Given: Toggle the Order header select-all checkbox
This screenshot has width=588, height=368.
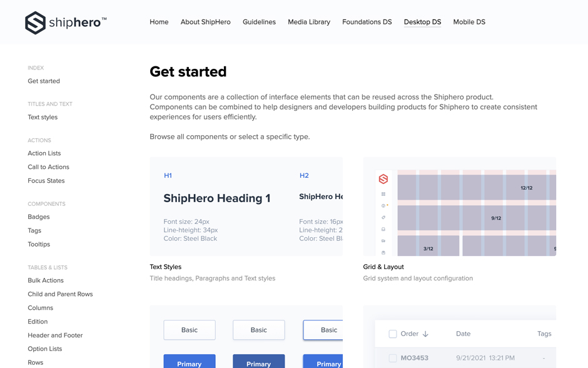Looking at the screenshot, I should (x=393, y=334).
